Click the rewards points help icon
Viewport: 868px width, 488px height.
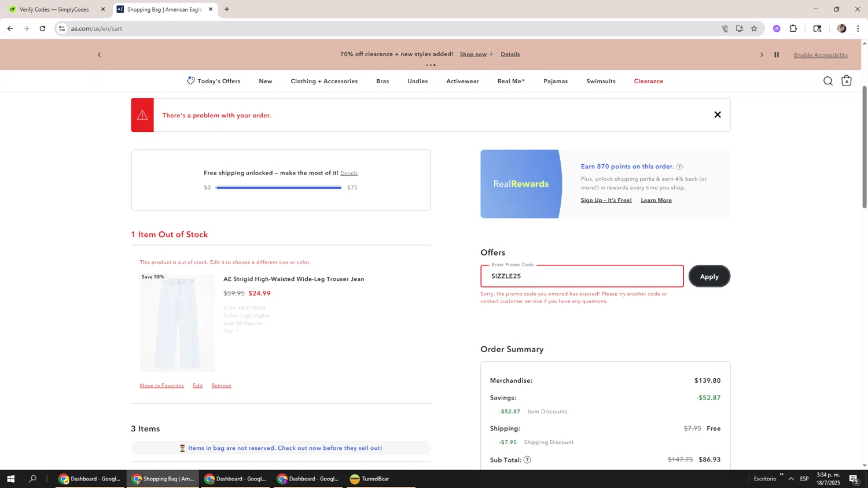click(679, 167)
